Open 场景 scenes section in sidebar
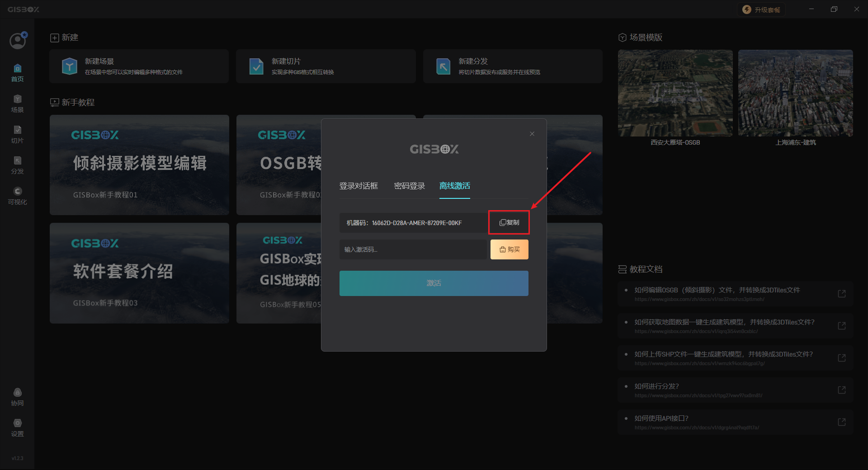Viewport: 868px width, 470px height. pos(17,103)
